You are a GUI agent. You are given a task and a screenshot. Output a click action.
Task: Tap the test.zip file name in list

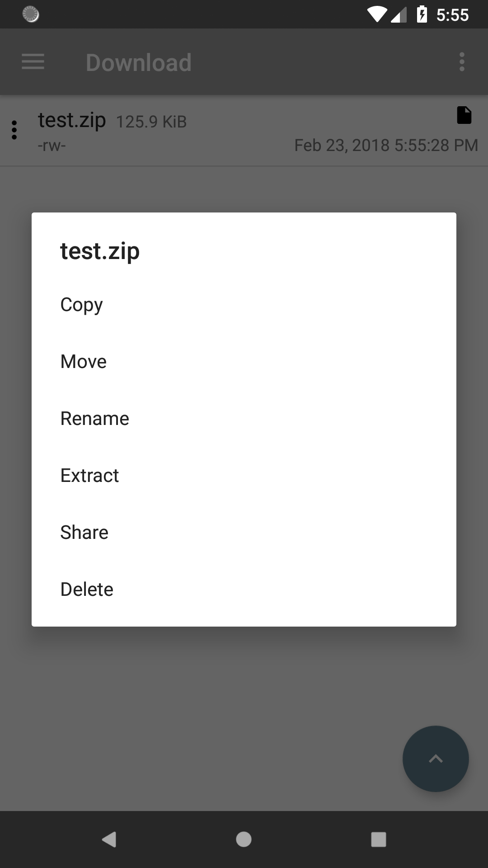(72, 121)
